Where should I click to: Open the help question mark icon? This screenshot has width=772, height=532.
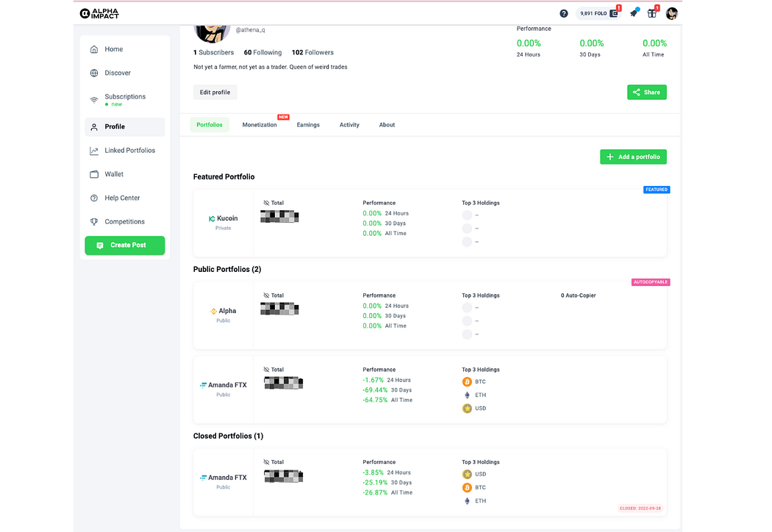(564, 14)
